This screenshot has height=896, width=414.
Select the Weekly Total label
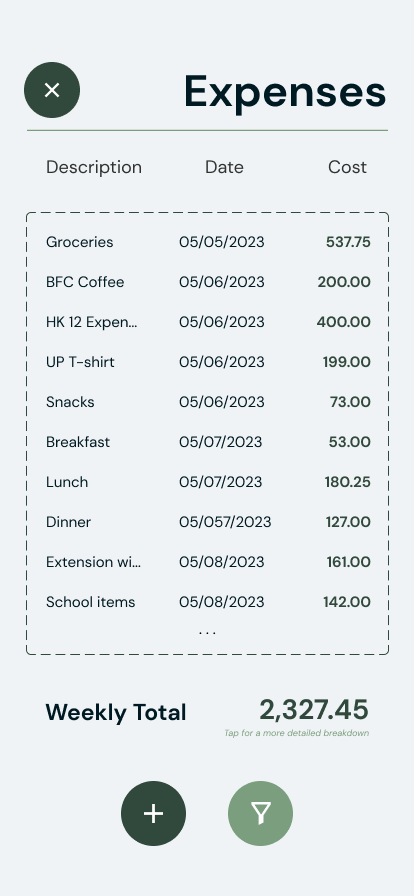pyautogui.click(x=116, y=713)
